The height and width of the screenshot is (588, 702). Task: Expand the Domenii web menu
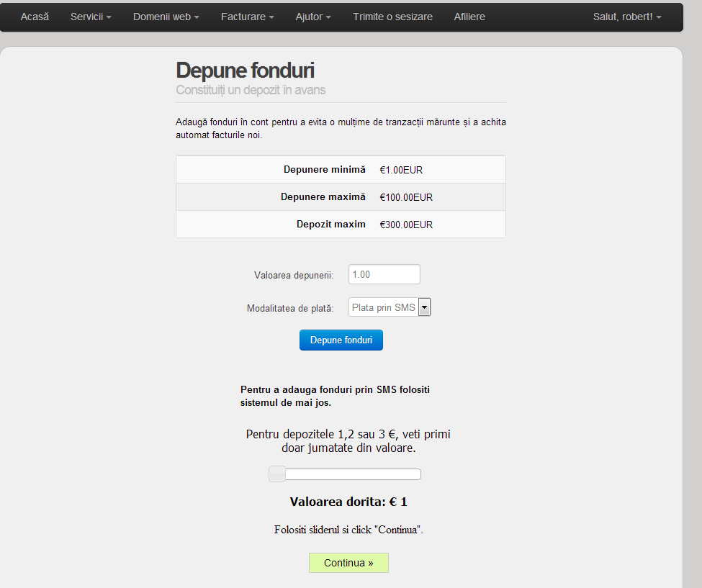[166, 17]
